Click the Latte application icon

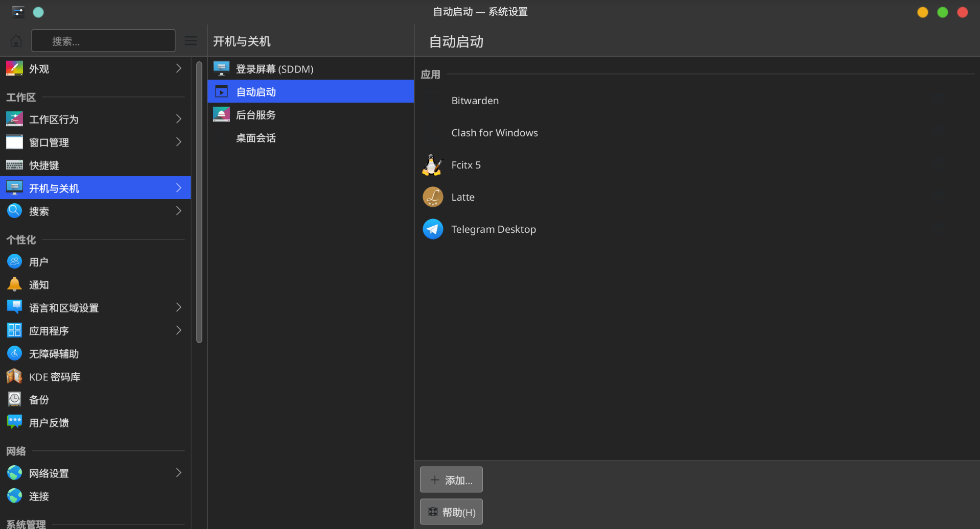tap(432, 197)
